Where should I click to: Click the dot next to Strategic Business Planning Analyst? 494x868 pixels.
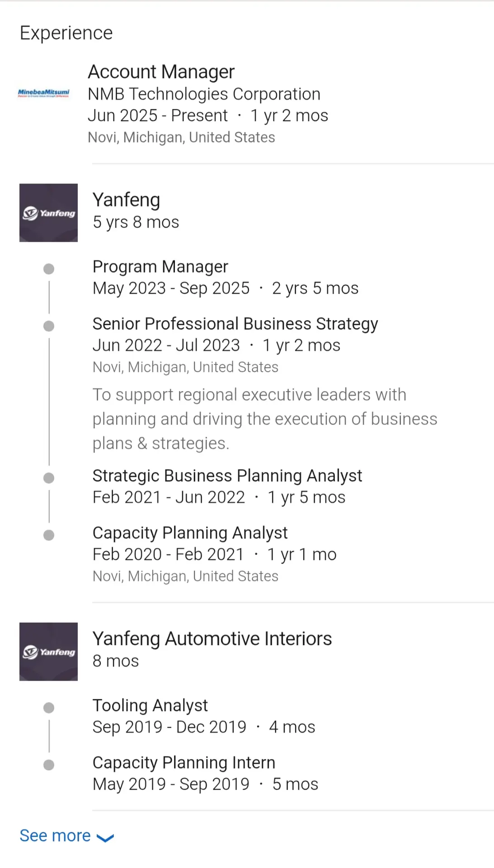tap(49, 478)
